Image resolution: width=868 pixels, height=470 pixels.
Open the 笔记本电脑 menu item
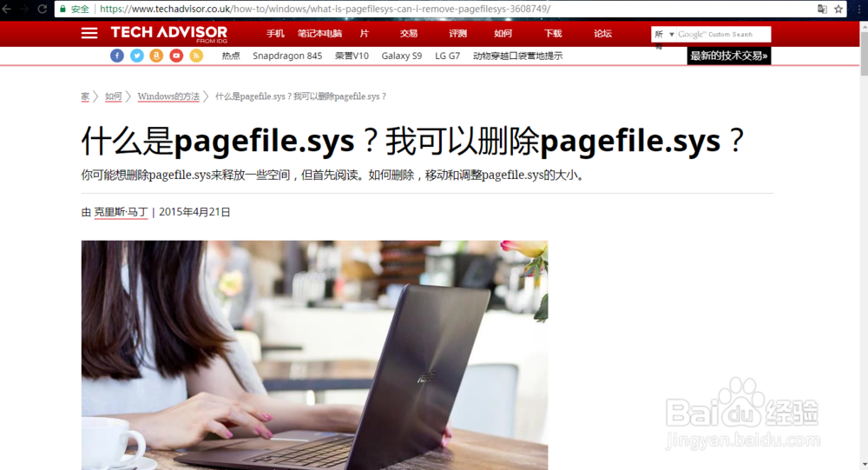[320, 34]
